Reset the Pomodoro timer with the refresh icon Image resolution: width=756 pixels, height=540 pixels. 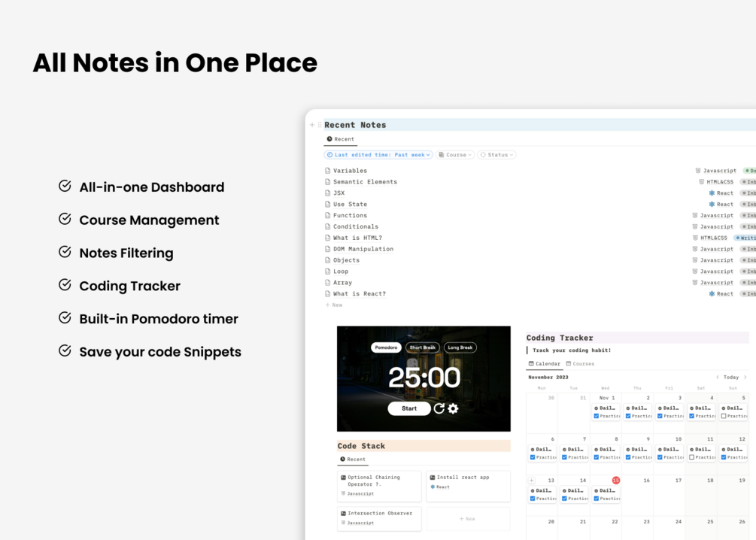(x=439, y=408)
